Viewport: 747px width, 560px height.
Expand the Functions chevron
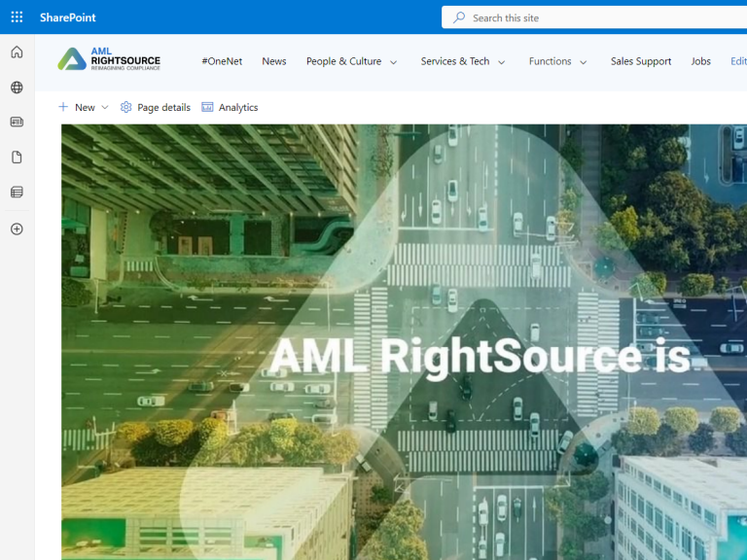click(584, 62)
